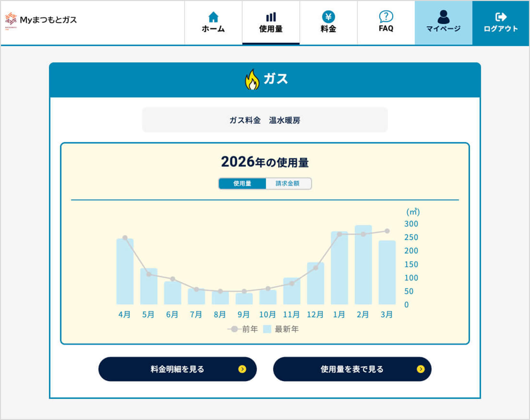This screenshot has width=530, height=420.
Task: Click the bar chart 使用量 icon
Action: (x=271, y=17)
